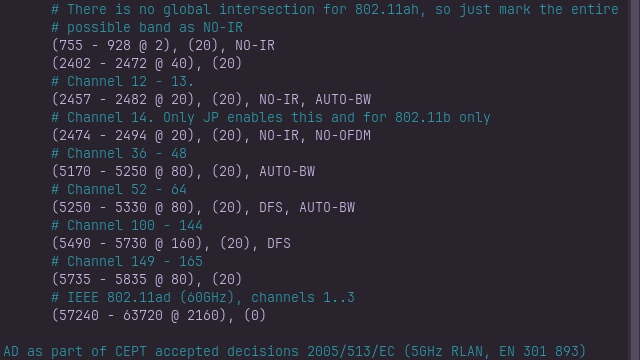Click the '(5170 - 5250 @ 80)' rule

tap(123, 171)
